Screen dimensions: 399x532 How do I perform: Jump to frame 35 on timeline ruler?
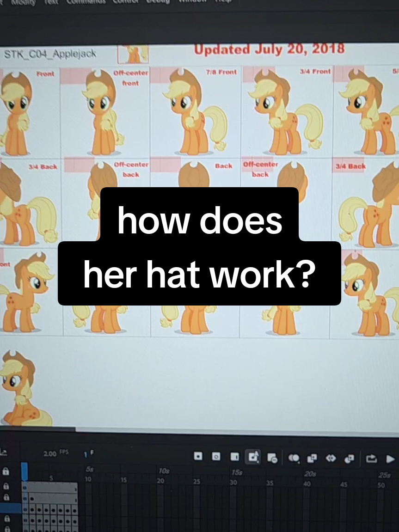[270, 483]
